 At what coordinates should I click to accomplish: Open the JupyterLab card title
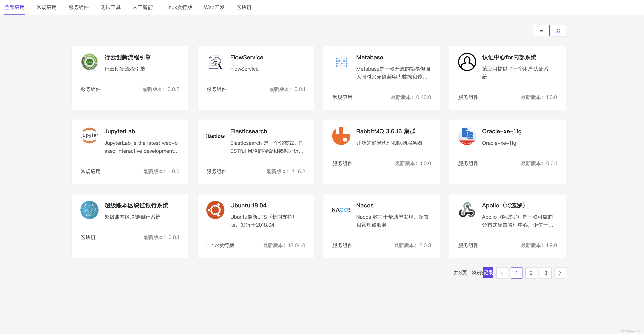click(120, 131)
